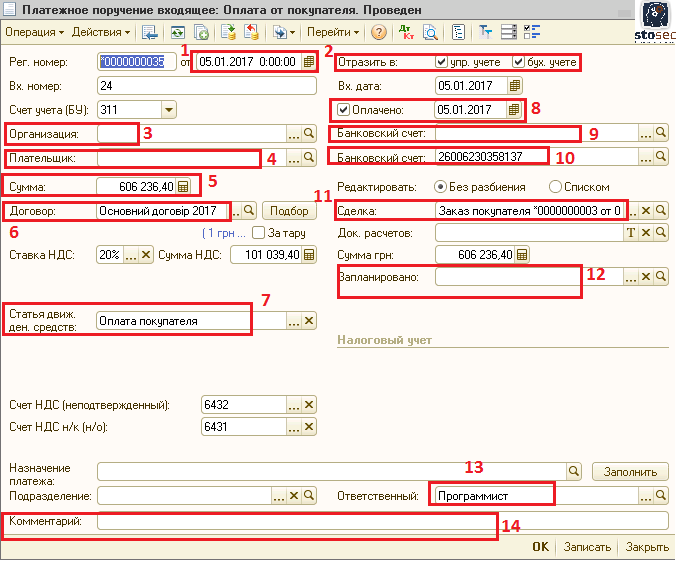This screenshot has height=561, width=679.
Task: Click the 1 грн exchange rate link
Action: point(223,233)
